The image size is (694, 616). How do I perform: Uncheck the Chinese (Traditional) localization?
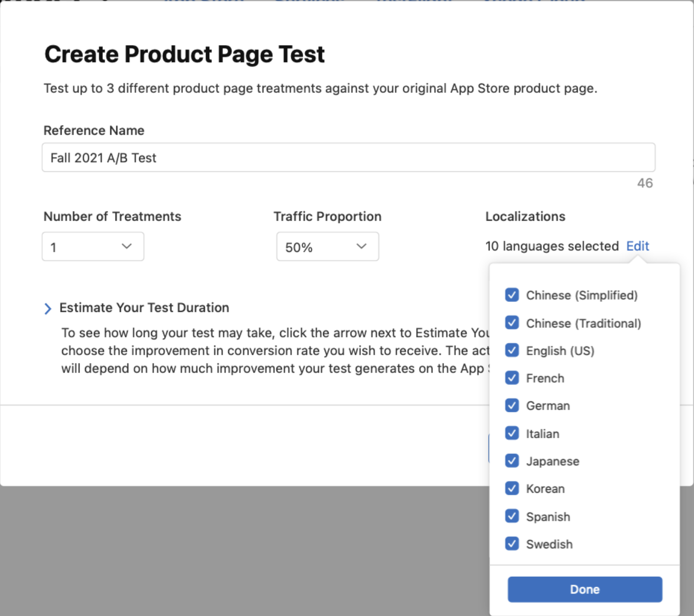512,322
